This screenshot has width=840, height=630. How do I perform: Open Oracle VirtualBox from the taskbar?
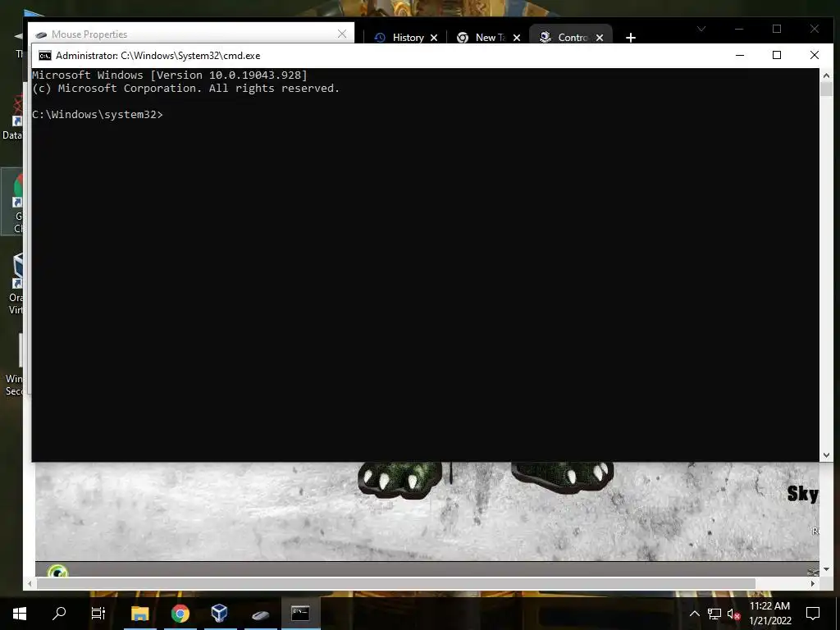coord(220,613)
